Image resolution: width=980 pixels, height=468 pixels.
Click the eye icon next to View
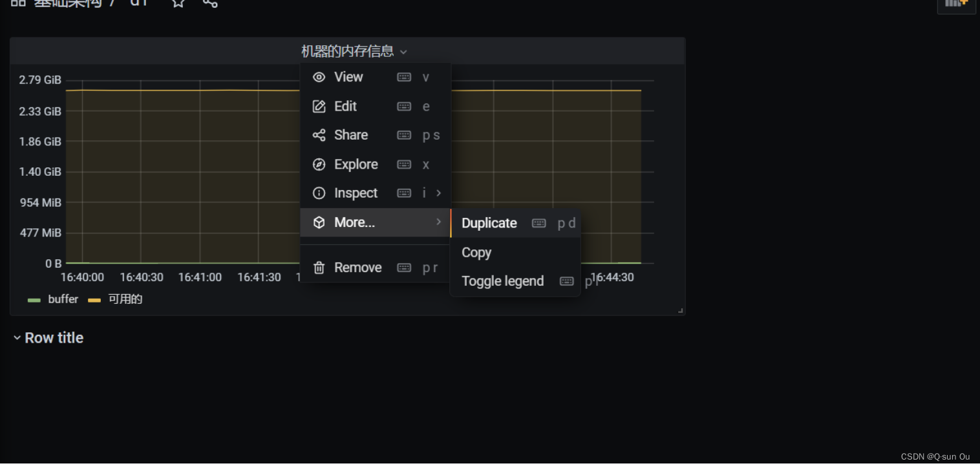[x=319, y=77]
